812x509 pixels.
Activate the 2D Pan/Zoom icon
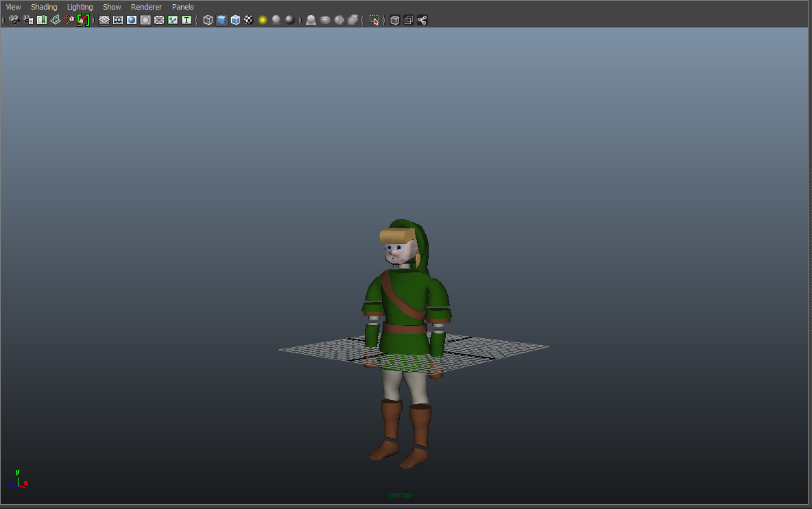point(69,20)
